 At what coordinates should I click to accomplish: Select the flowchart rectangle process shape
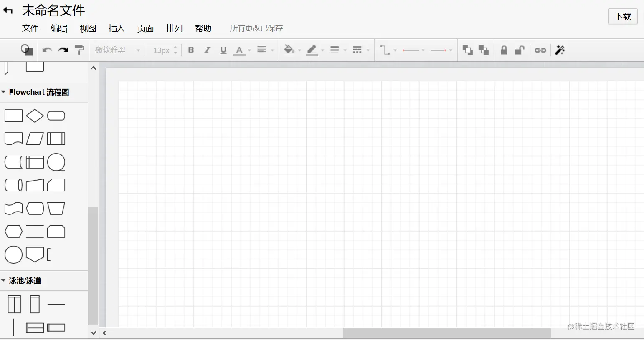(x=13, y=116)
